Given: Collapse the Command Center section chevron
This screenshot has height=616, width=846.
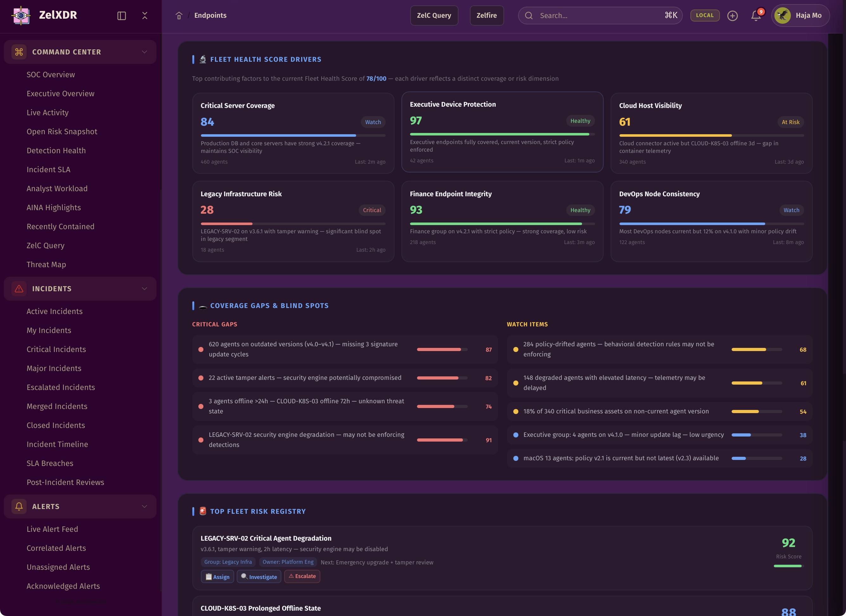Looking at the screenshot, I should 144,52.
